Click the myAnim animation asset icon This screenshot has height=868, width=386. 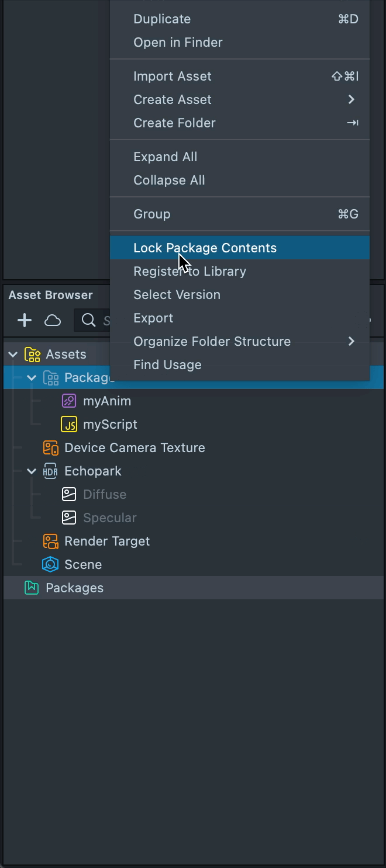point(69,401)
